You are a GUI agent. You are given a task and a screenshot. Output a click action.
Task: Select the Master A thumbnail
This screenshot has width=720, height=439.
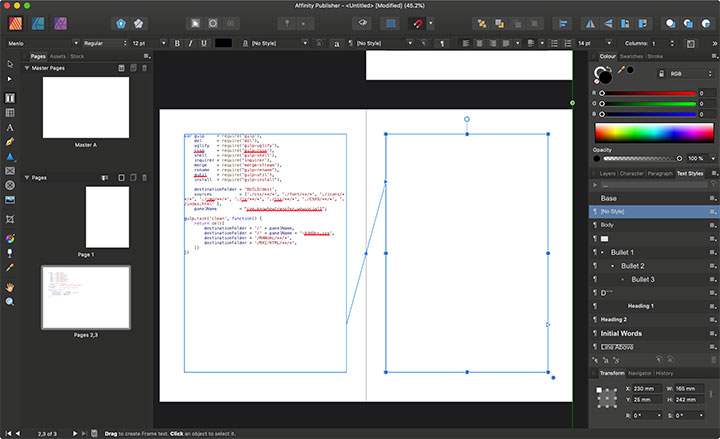click(86, 107)
